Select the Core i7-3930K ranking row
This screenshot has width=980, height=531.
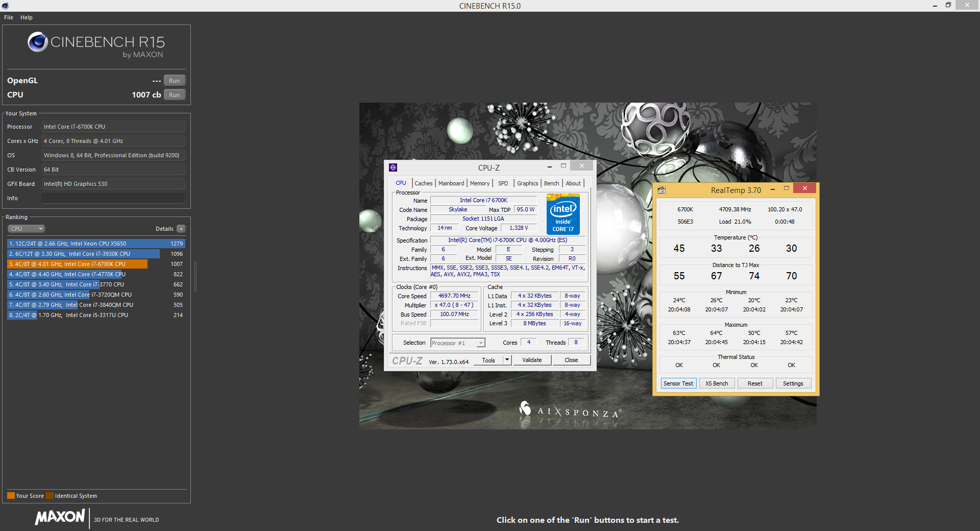coord(96,254)
